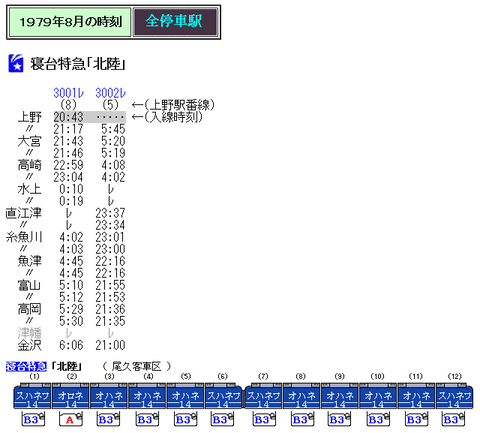Click the B3 berth icon under car 12
Image resolution: width=480 pixels, height=433 pixels.
453,419
